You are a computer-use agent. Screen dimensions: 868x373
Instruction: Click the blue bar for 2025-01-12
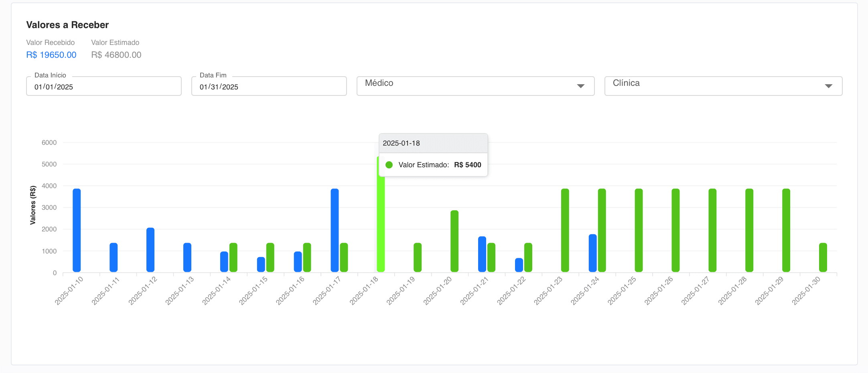click(x=150, y=250)
